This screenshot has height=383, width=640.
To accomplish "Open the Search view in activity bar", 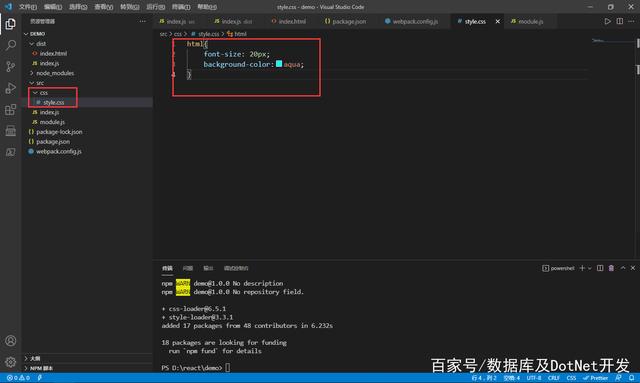I will click(11, 45).
